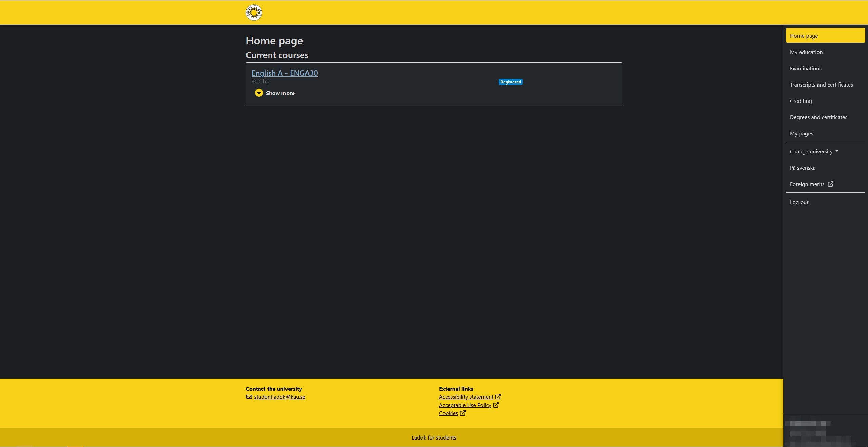Screen dimensions: 868x447
Task: Click the studentladok@kau.se email link
Action: click(x=280, y=397)
